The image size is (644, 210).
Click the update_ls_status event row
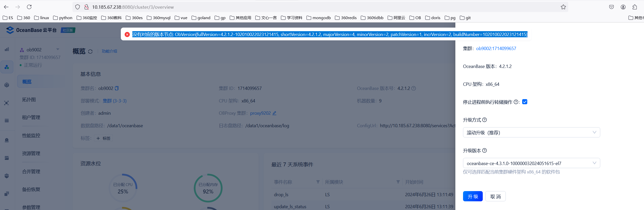[363, 206]
